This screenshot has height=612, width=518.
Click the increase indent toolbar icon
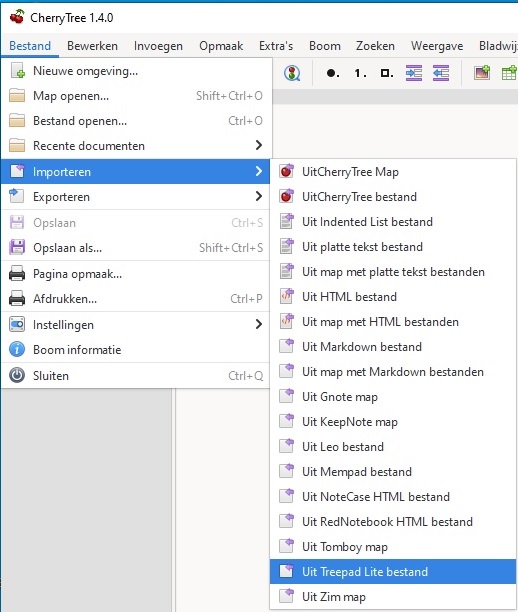[x=414, y=73]
